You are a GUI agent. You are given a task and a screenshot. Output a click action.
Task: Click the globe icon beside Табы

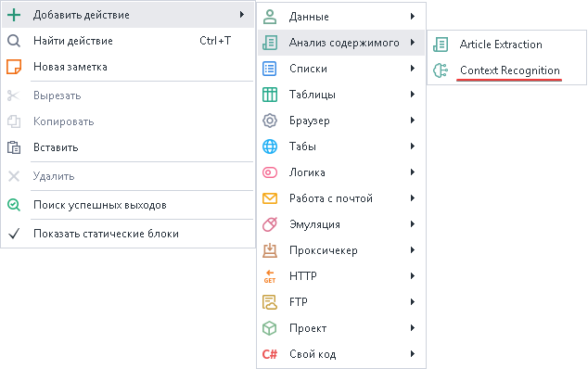pyautogui.click(x=270, y=146)
